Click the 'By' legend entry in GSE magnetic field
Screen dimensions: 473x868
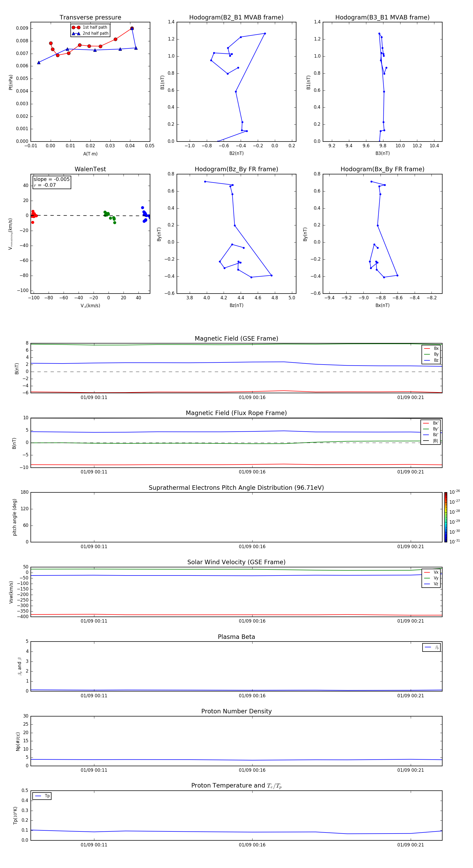[x=431, y=354]
